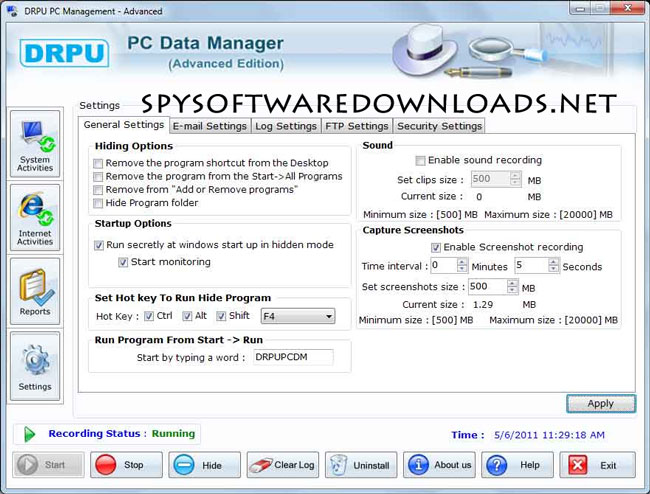Screen dimensions: 650x494
Task: Check Remove shortcut from the Desktop
Action: (x=98, y=163)
